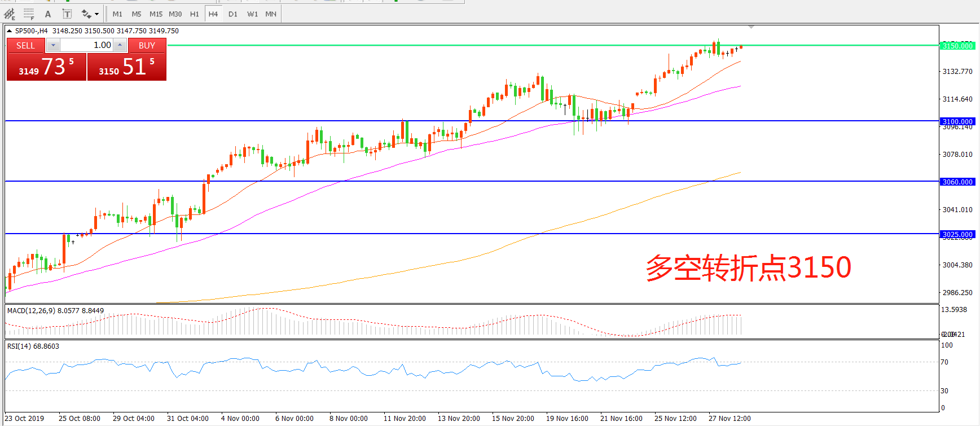The height and width of the screenshot is (426, 980).
Task: Select the Equidistant Channel drawing tool
Action: pos(10,14)
